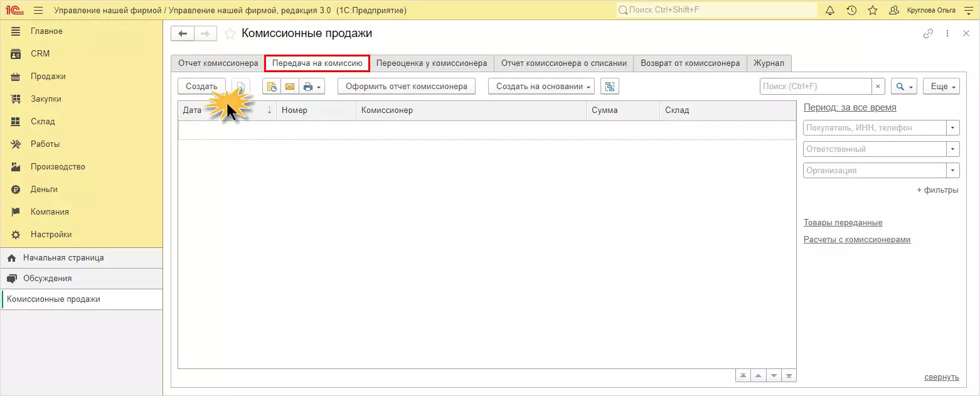The width and height of the screenshot is (980, 396).
Task: Open the hamburger main menu icon
Action: click(38, 10)
